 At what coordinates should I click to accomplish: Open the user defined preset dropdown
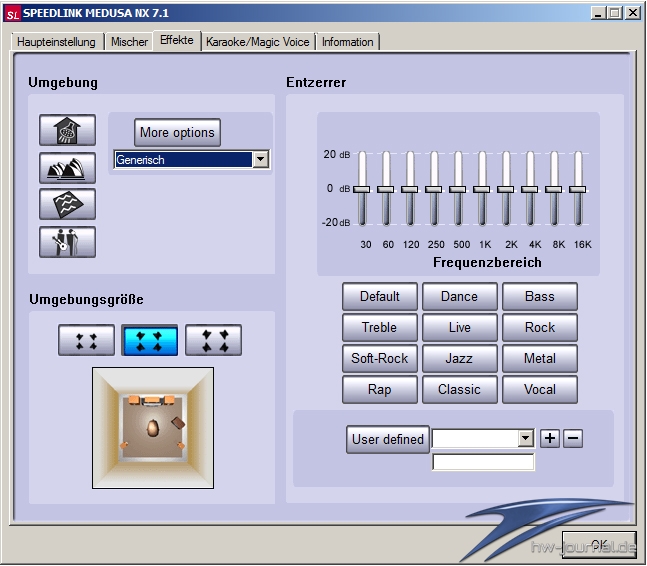[x=525, y=438]
